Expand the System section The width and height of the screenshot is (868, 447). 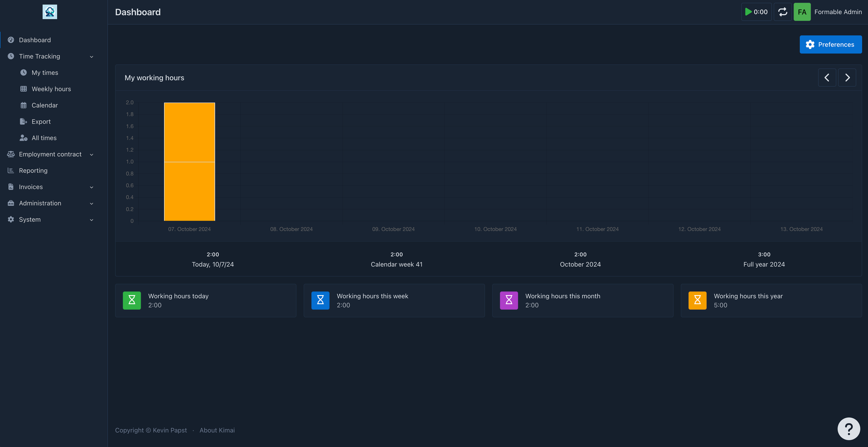pos(30,219)
